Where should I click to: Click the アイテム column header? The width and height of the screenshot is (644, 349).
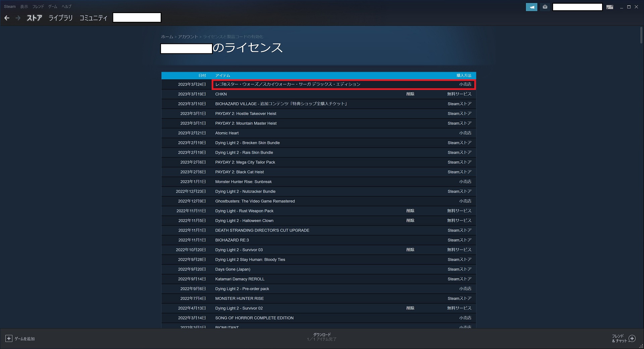point(223,76)
